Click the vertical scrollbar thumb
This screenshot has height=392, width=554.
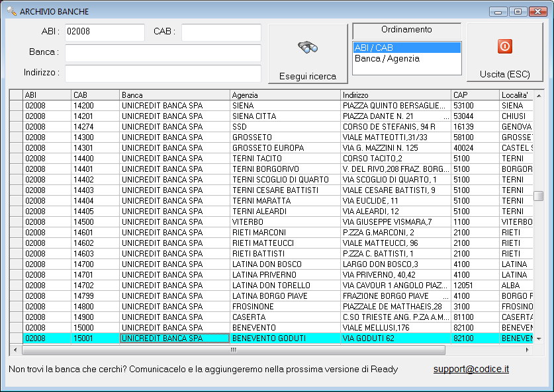point(539,196)
